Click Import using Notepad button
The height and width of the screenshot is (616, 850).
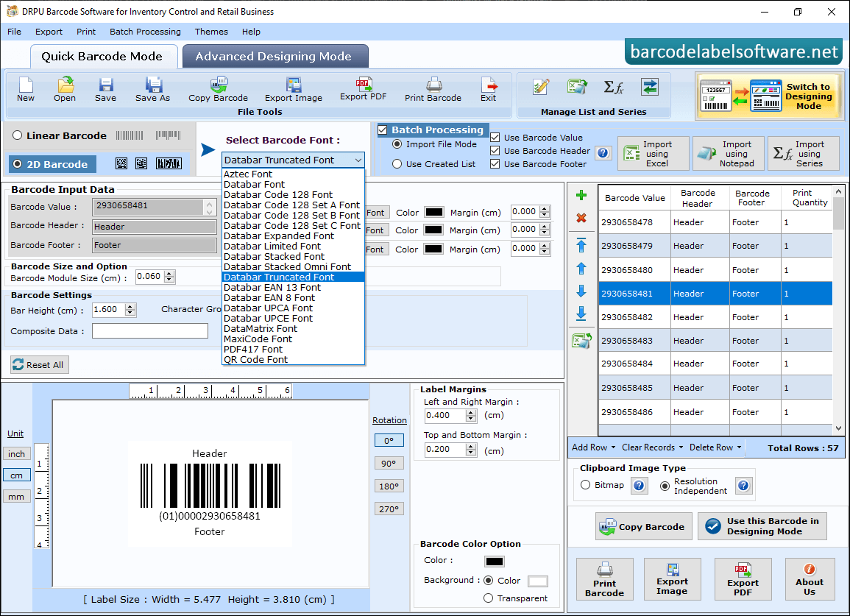[729, 154]
